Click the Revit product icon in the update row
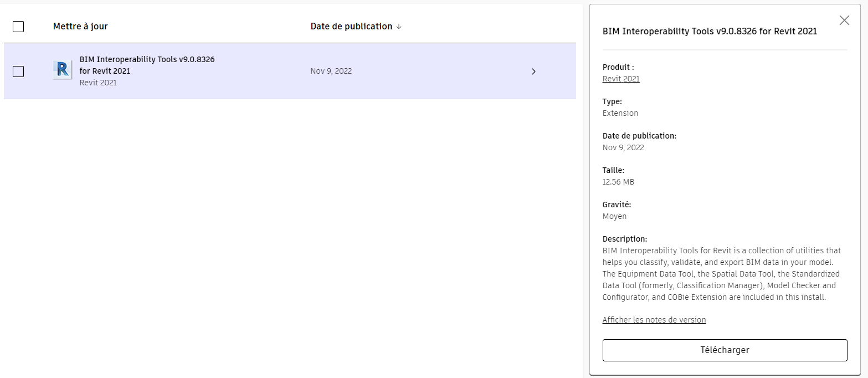This screenshot has height=378, width=868. [63, 70]
